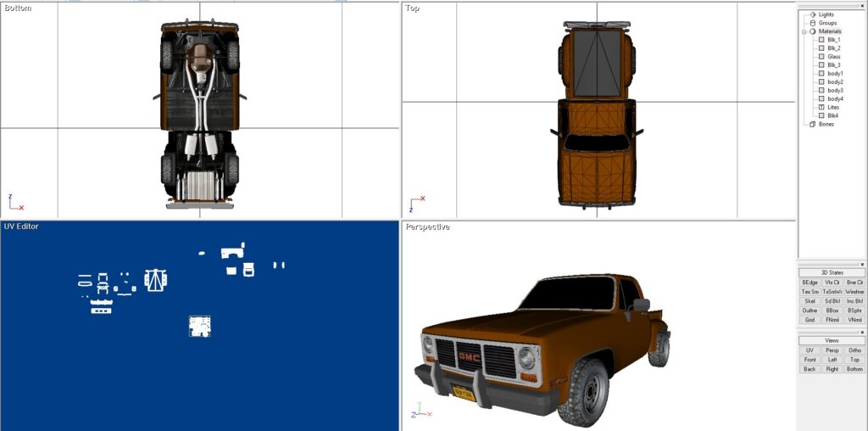Click the Glass material icon
868x431 pixels.
click(x=821, y=57)
